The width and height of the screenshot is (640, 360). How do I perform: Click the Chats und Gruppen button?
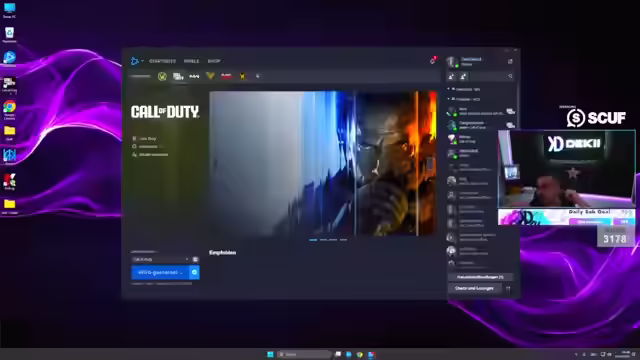[474, 288]
